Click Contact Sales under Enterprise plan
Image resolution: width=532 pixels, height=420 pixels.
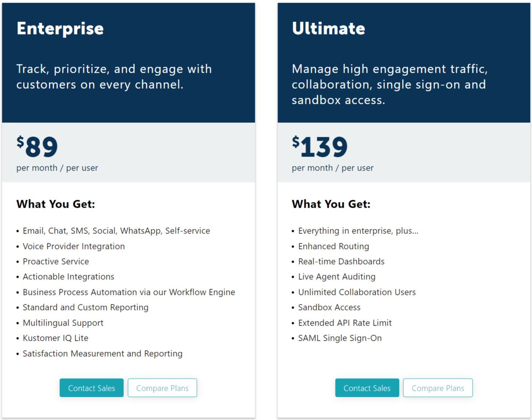[91, 388]
